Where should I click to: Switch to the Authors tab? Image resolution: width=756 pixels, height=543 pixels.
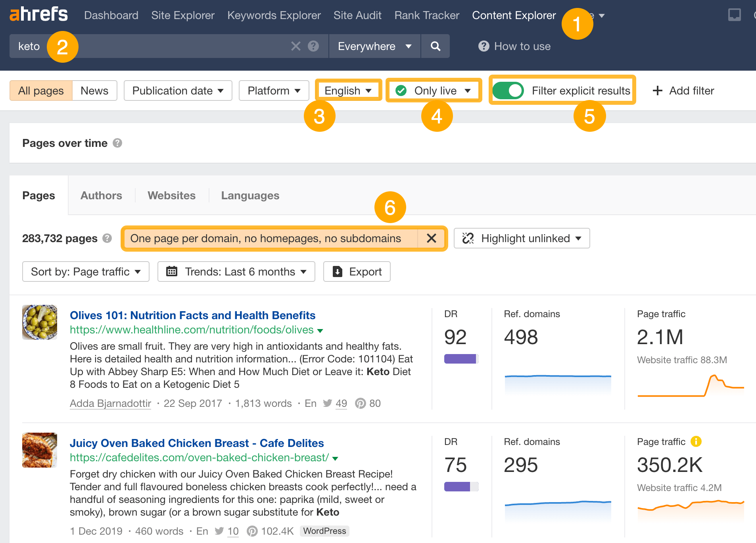101,195
